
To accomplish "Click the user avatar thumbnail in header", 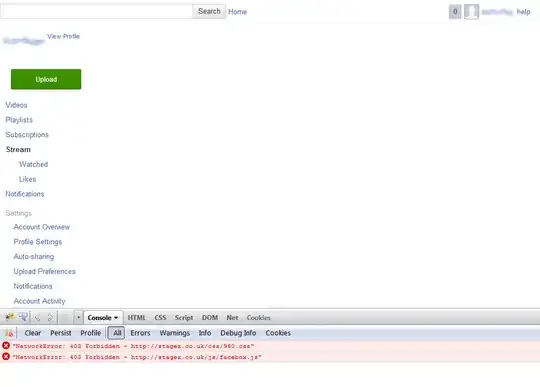I will (x=471, y=12).
